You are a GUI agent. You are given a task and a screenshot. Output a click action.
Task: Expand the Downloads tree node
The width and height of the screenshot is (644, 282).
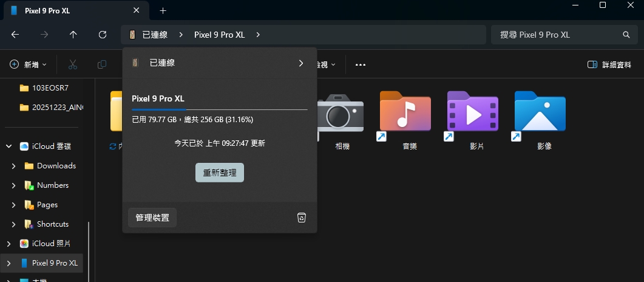tap(13, 166)
